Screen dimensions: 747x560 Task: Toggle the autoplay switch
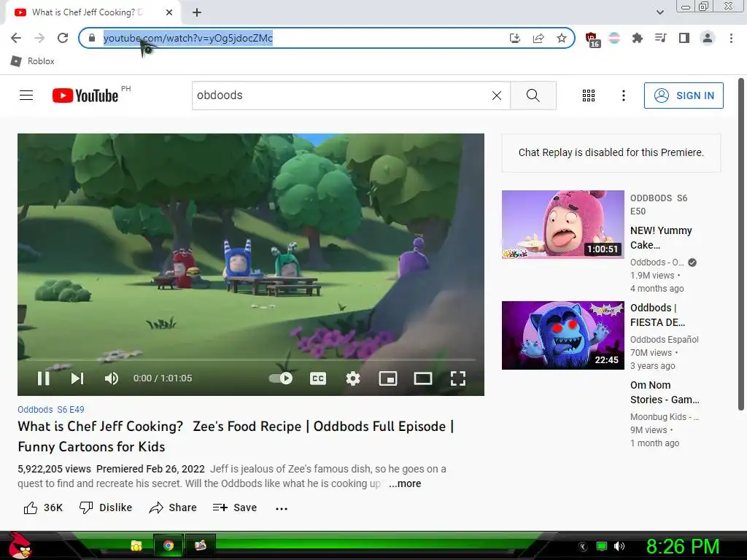pyautogui.click(x=281, y=378)
